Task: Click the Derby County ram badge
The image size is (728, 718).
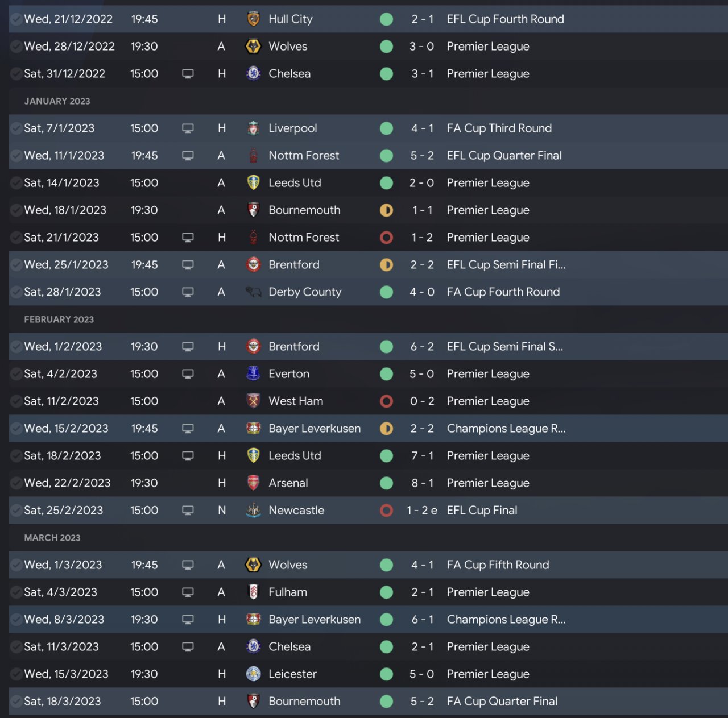Action: tap(253, 292)
